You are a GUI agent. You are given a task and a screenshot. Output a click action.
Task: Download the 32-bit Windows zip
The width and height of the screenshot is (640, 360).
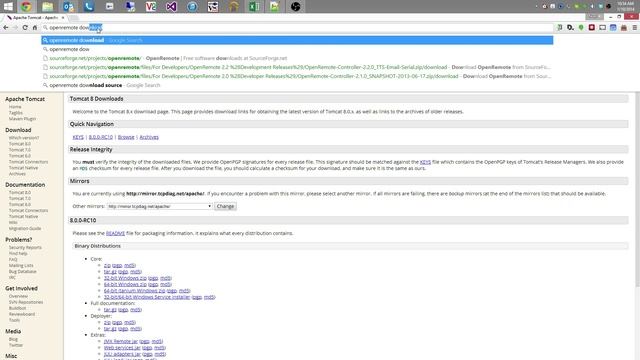(x=125, y=278)
